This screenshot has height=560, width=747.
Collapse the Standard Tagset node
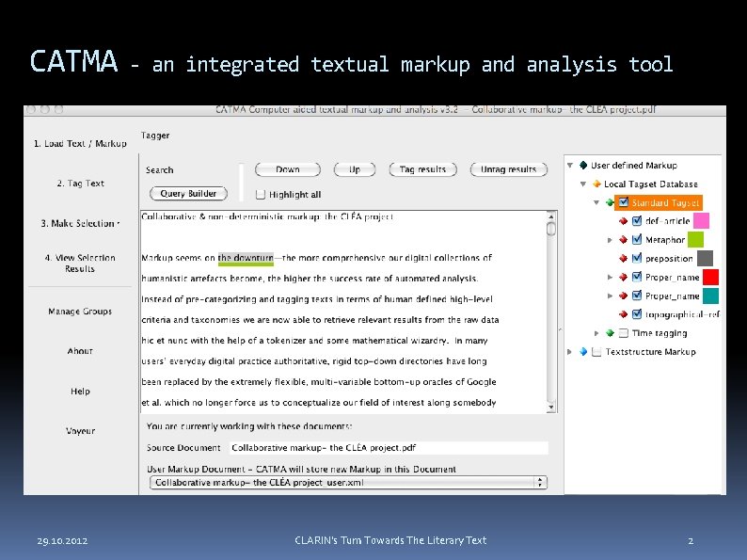pyautogui.click(x=596, y=202)
